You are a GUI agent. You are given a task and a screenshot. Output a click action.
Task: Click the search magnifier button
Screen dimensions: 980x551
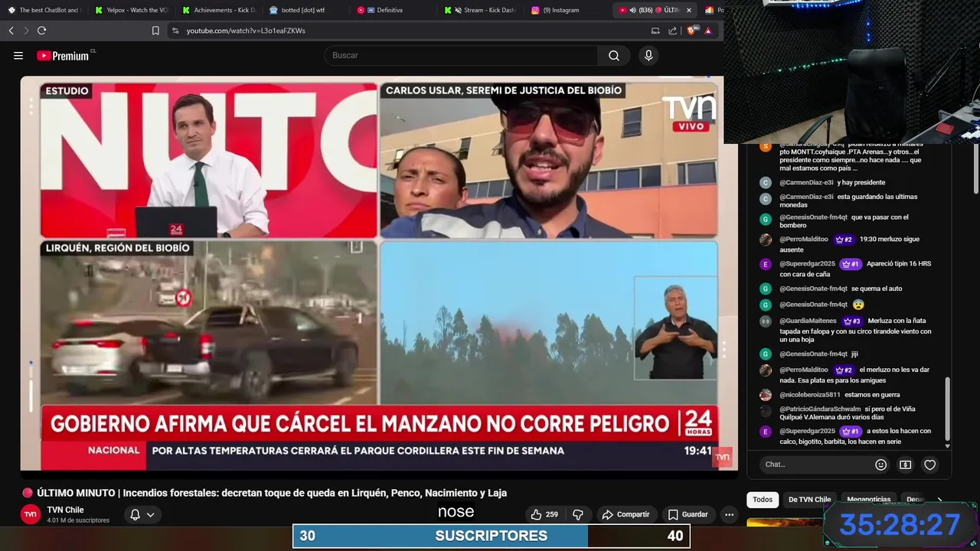(614, 55)
